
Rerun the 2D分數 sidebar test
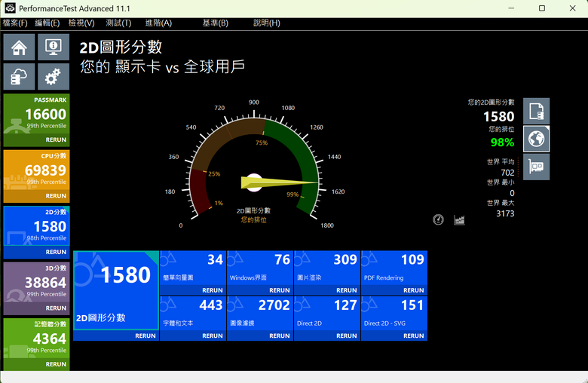[56, 252]
